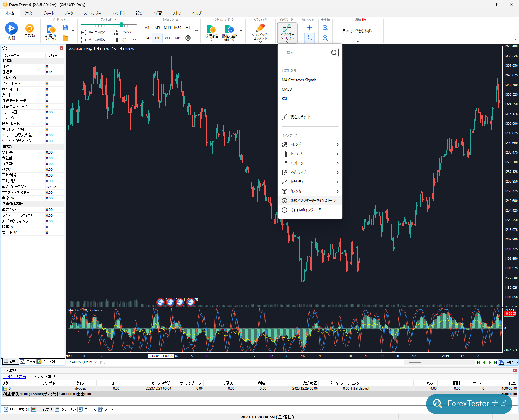Expand the カスタム indicator submenu
The height and width of the screenshot is (420, 519).
click(310, 191)
